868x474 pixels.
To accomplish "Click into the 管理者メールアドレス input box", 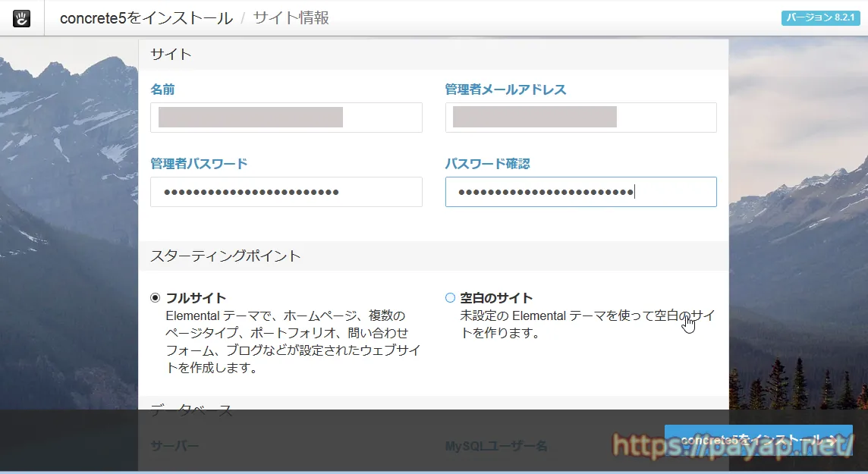I will coord(580,118).
